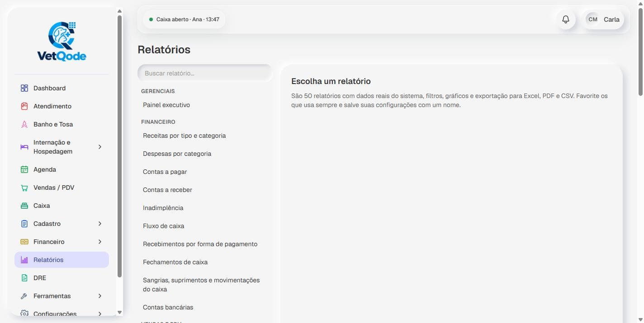Select Contas a pagar report
This screenshot has width=644, height=323.
pyautogui.click(x=205, y=172)
